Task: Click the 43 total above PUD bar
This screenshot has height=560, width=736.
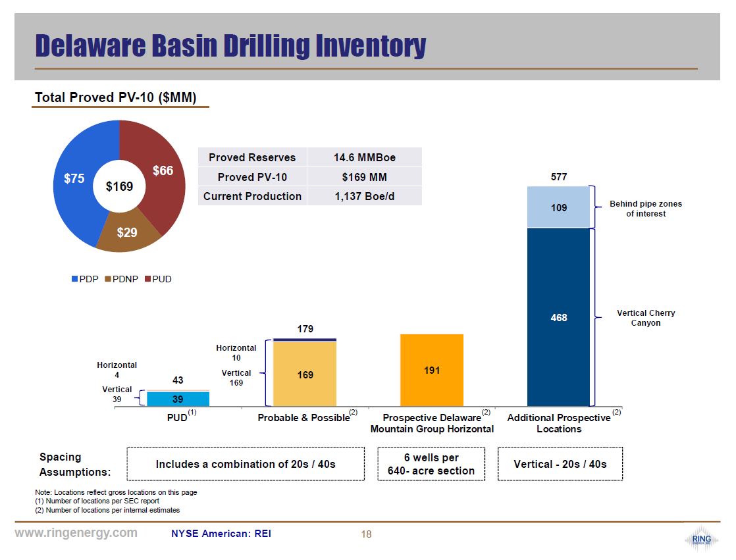Action: [178, 380]
